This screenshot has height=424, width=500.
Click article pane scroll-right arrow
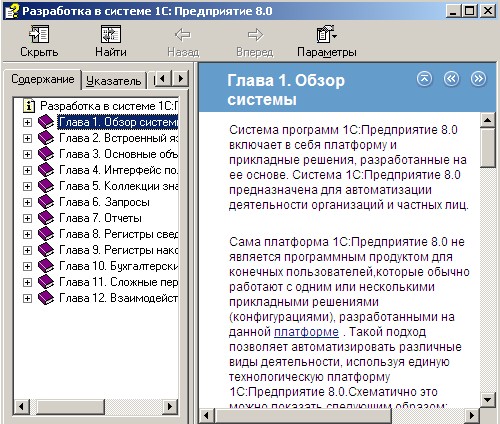click(472, 416)
